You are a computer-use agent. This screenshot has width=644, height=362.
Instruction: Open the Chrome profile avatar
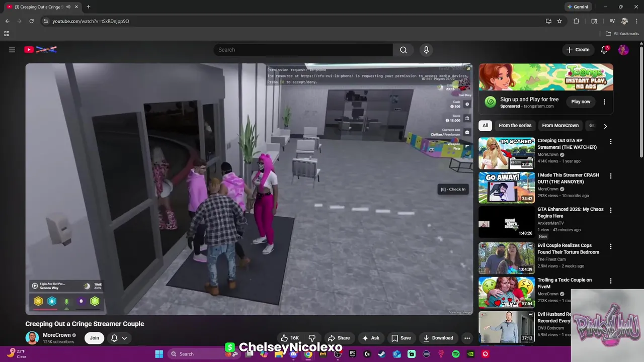(624, 21)
